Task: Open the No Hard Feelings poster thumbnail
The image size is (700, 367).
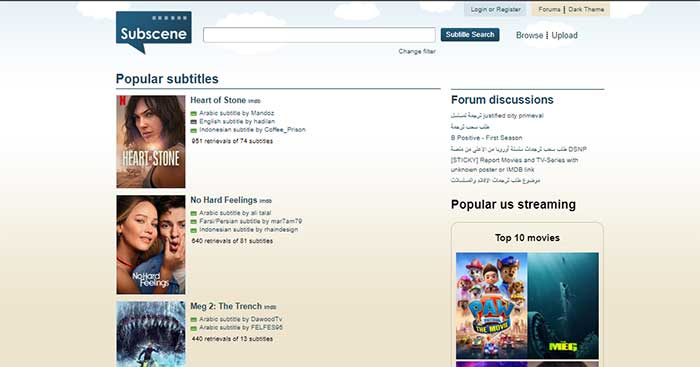Action: pyautogui.click(x=151, y=245)
